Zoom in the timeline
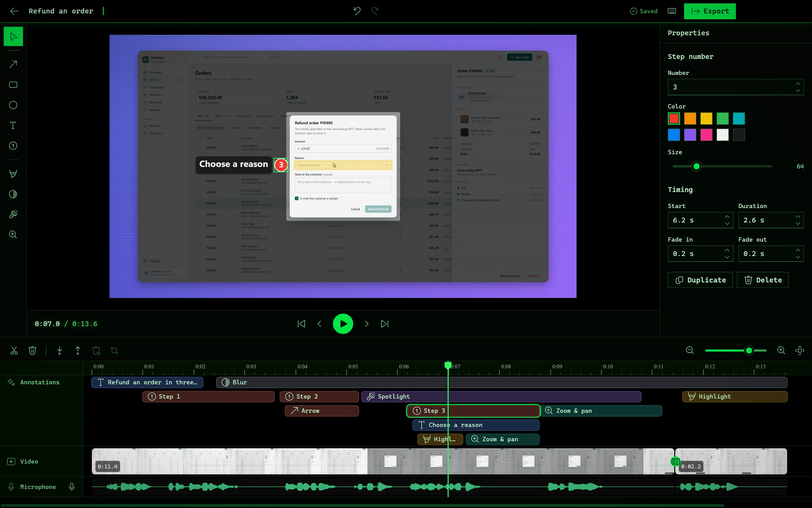The width and height of the screenshot is (812, 508). coord(781,351)
